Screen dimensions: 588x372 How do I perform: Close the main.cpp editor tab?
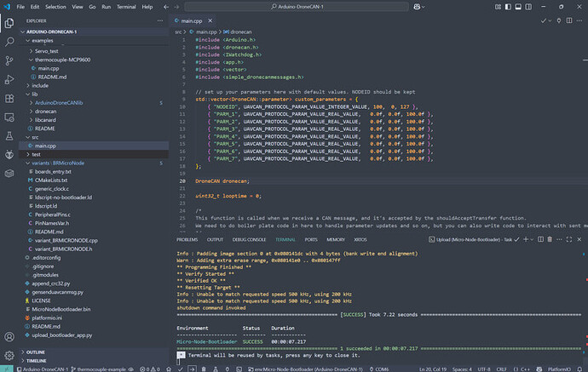click(210, 20)
